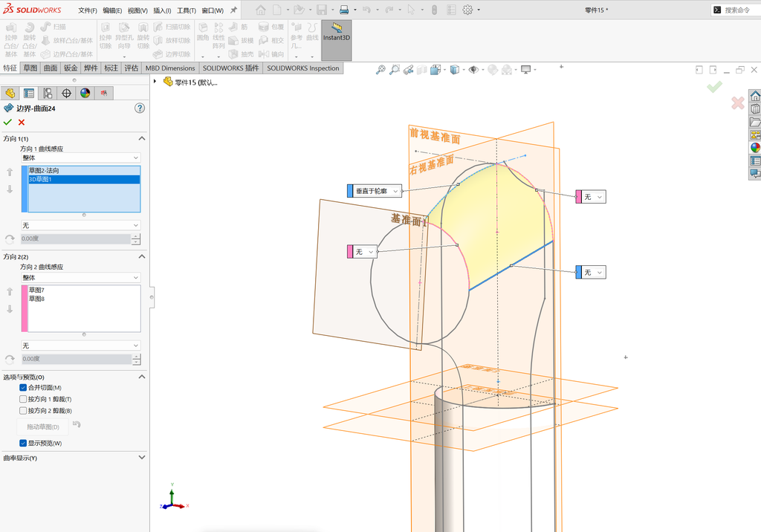The height and width of the screenshot is (532, 761).
Task: Open the ConfigurationManager tab icon
Action: point(48,93)
